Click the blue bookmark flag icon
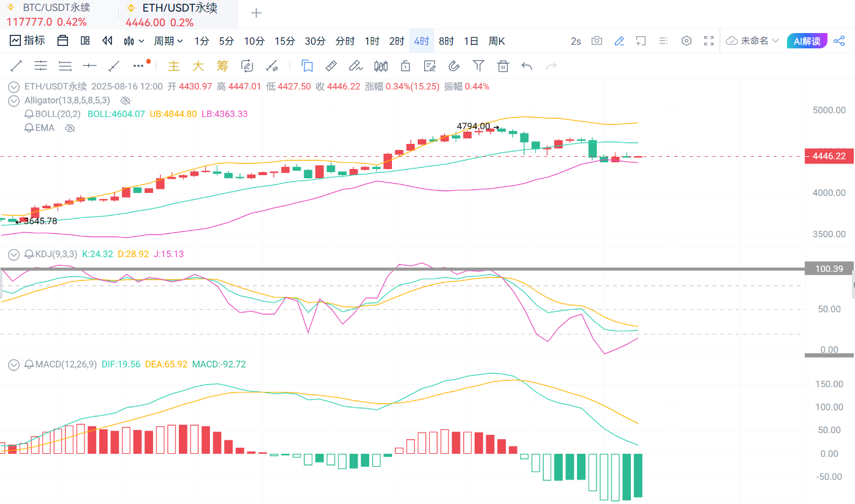The image size is (855, 504). 307,66
